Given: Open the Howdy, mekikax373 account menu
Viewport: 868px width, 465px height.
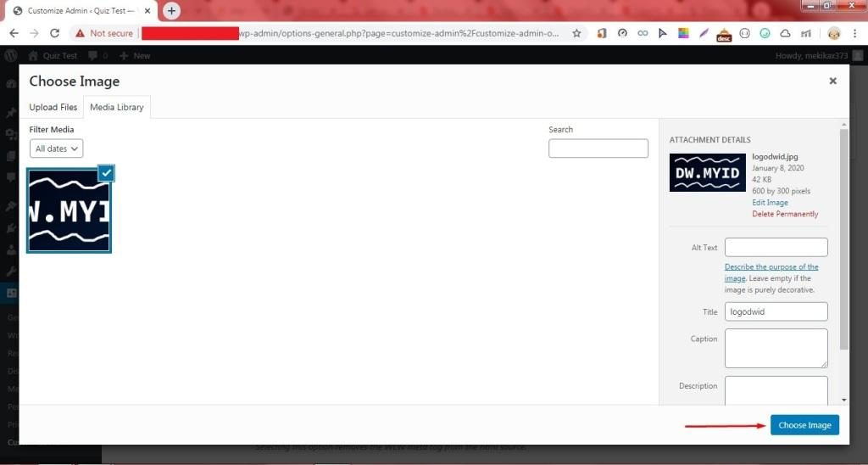Looking at the screenshot, I should coord(818,55).
